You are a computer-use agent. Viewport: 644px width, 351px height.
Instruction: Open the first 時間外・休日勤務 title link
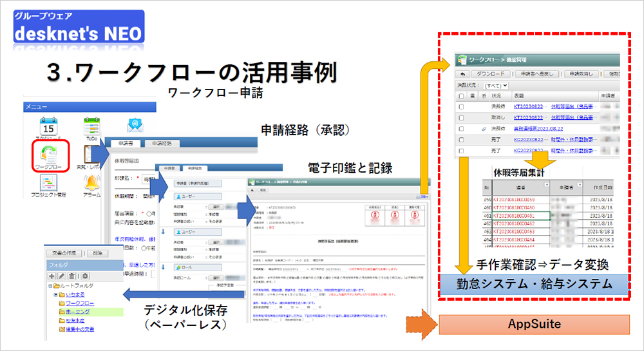[573, 140]
